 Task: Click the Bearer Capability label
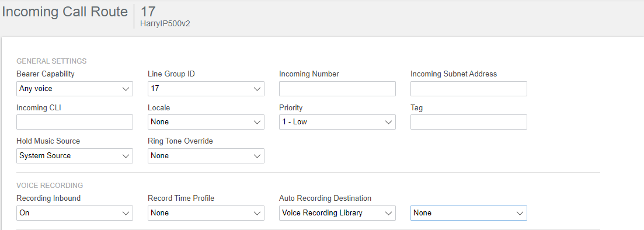tap(46, 74)
